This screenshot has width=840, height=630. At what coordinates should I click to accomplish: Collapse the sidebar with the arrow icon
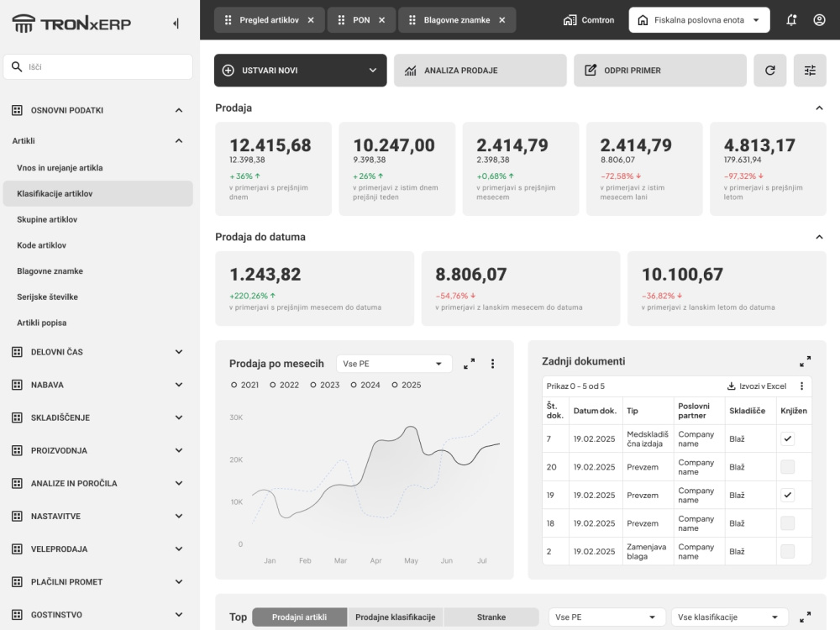176,24
